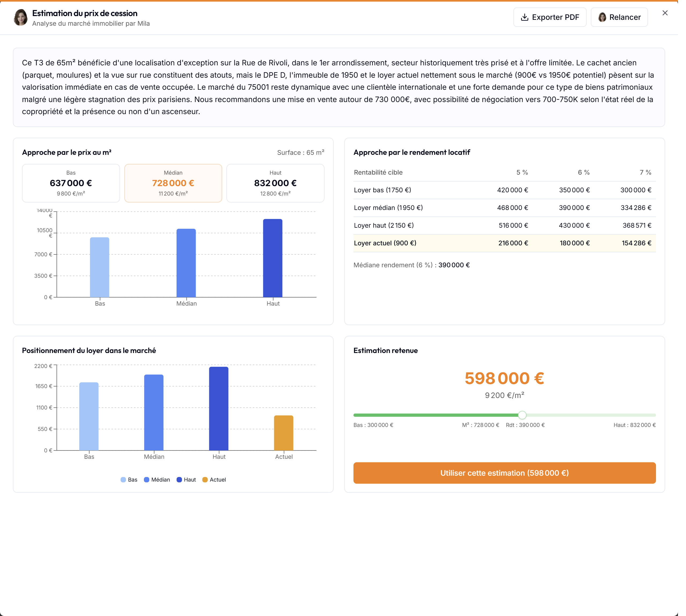
Task: Select the Loyer médian (1 950 €) row label
Action: tap(388, 208)
